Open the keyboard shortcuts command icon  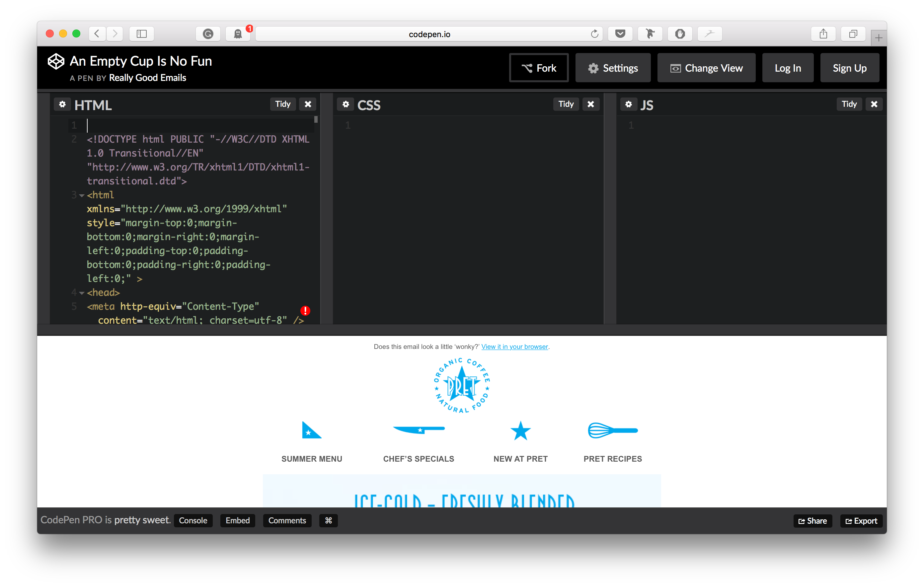[x=328, y=520]
